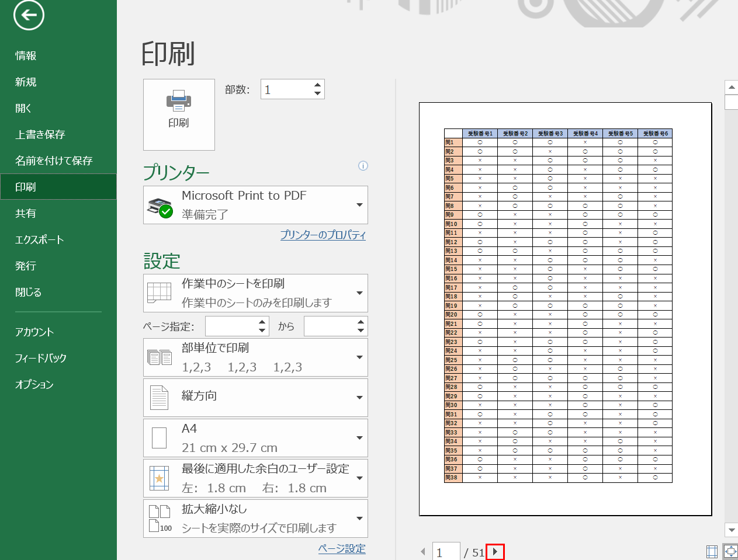Click the back arrow to exit Backstage view
This screenshot has height=560, width=738.
(27, 16)
